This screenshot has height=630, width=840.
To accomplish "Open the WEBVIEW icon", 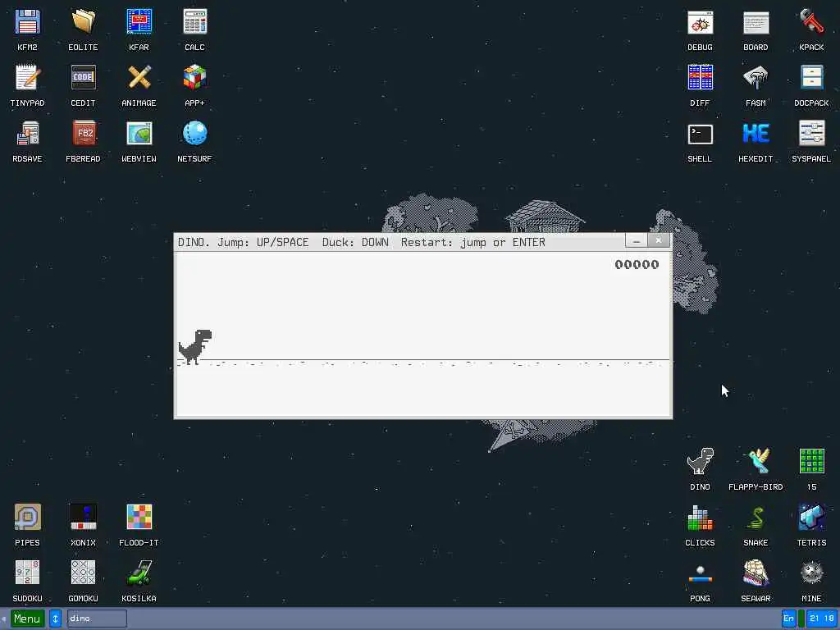I will pyautogui.click(x=139, y=134).
